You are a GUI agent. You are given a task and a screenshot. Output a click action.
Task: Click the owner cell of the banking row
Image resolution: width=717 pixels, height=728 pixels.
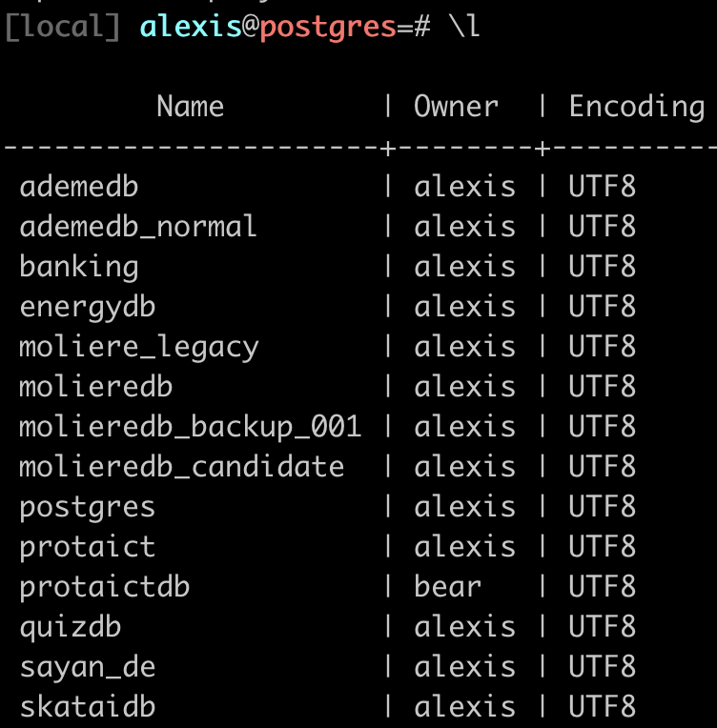click(464, 267)
